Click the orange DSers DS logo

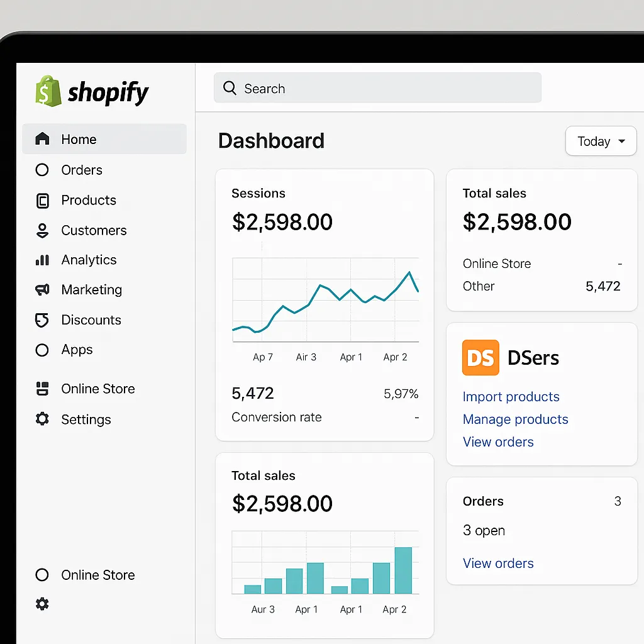tap(480, 357)
